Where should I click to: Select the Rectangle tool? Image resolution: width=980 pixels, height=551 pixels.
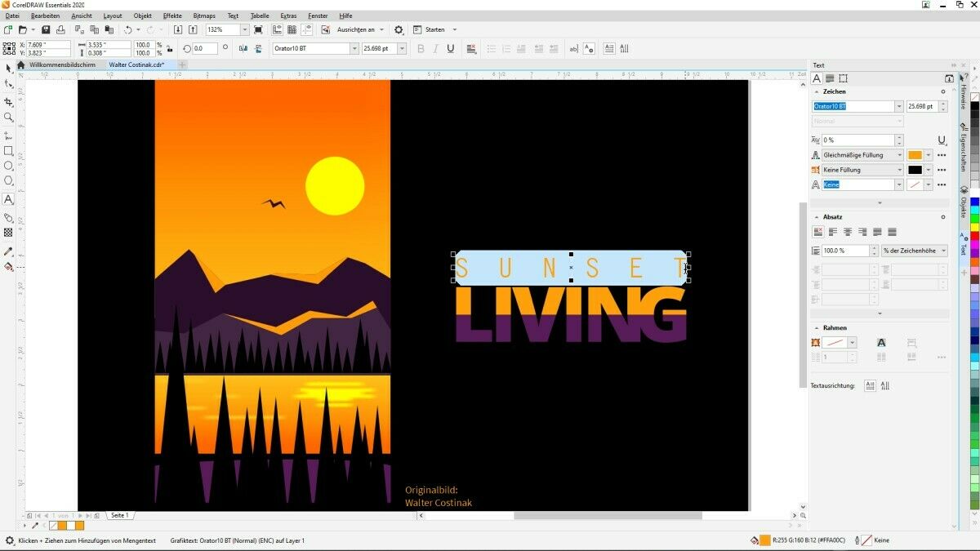[8, 151]
